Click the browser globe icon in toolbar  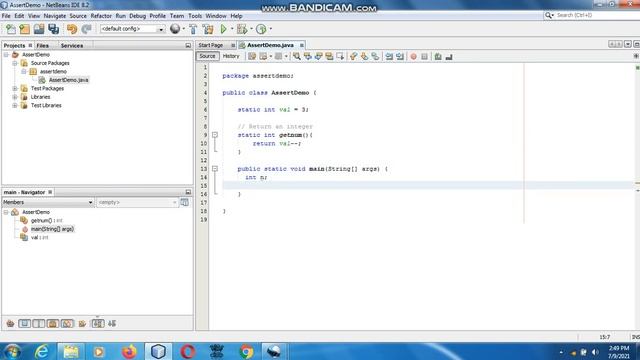point(175,29)
